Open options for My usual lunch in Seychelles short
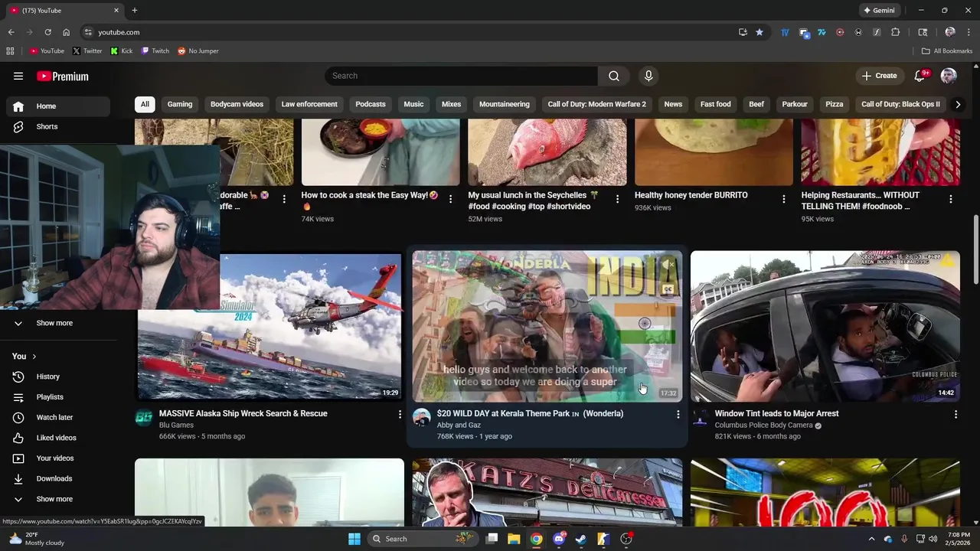Image resolution: width=980 pixels, height=551 pixels. tap(617, 199)
